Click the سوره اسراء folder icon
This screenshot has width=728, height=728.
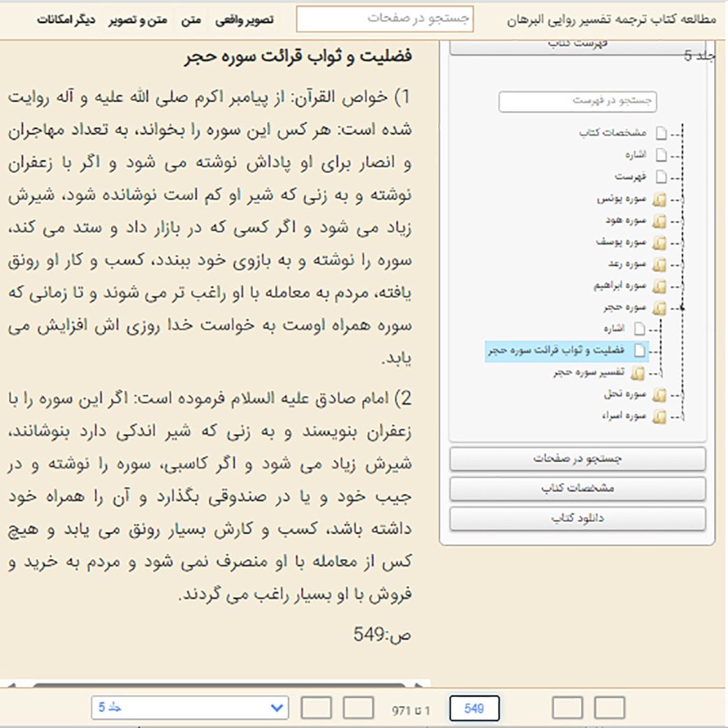tap(660, 416)
